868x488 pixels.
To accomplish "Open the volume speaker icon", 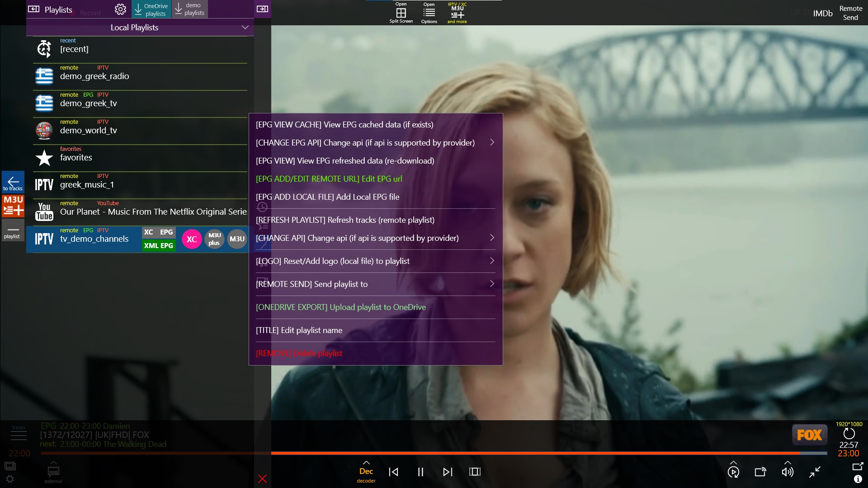I will pyautogui.click(x=787, y=471).
